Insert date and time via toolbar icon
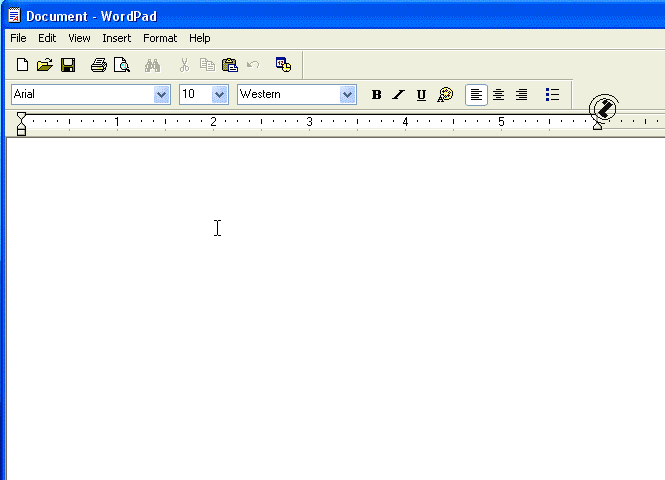 [x=283, y=64]
